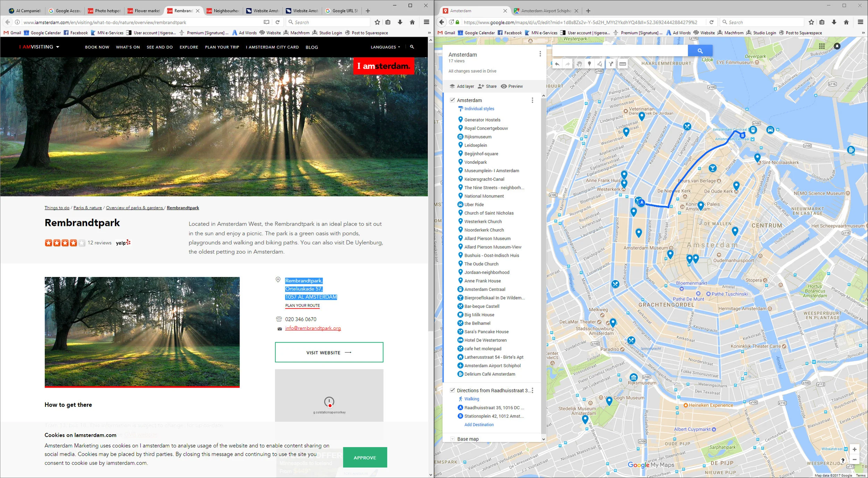Viewport: 868px width, 478px height.
Task: Open Gmail bookmark in left window
Action: point(12,33)
